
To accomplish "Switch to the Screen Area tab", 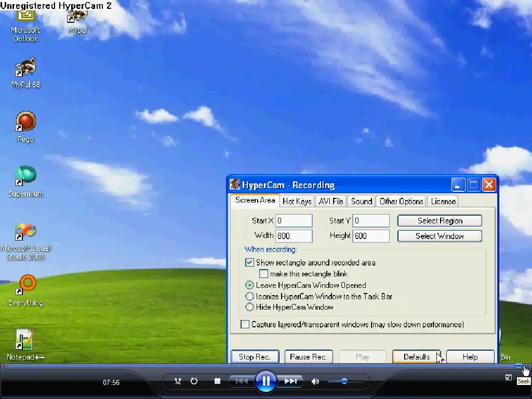I will click(x=255, y=200).
